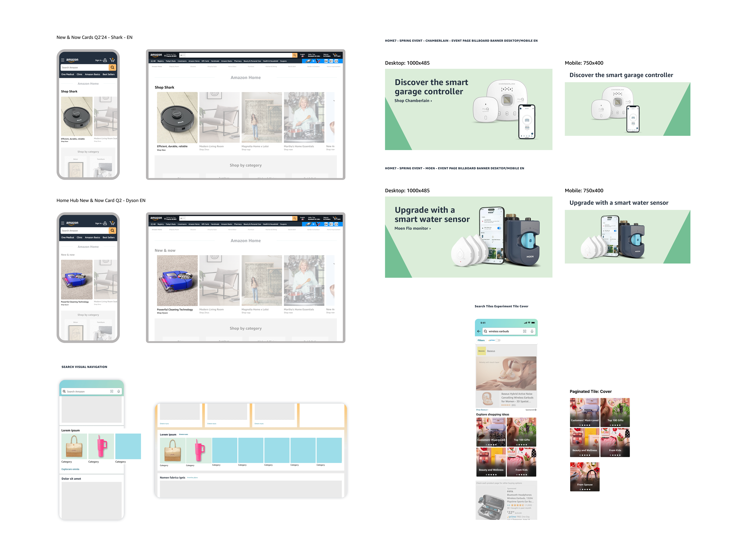Open Beauty and Wellness tile under Paginated Tile Cover
Image resolution: width=747 pixels, height=560 pixels.
tap(585, 442)
